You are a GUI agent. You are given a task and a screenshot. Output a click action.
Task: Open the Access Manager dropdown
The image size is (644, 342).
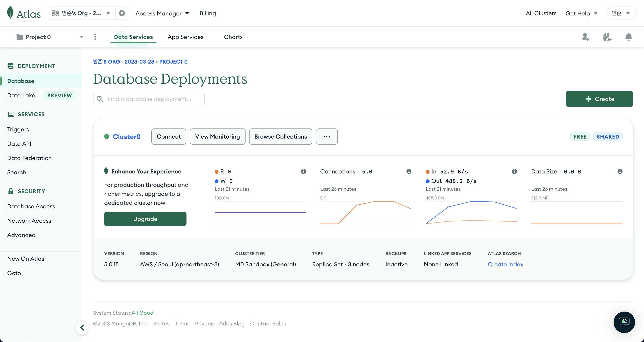pyautogui.click(x=162, y=13)
